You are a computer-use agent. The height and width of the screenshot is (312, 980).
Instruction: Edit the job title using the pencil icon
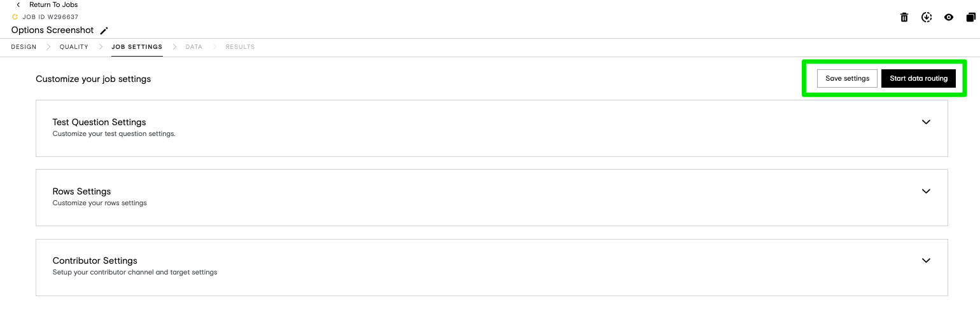tap(104, 31)
